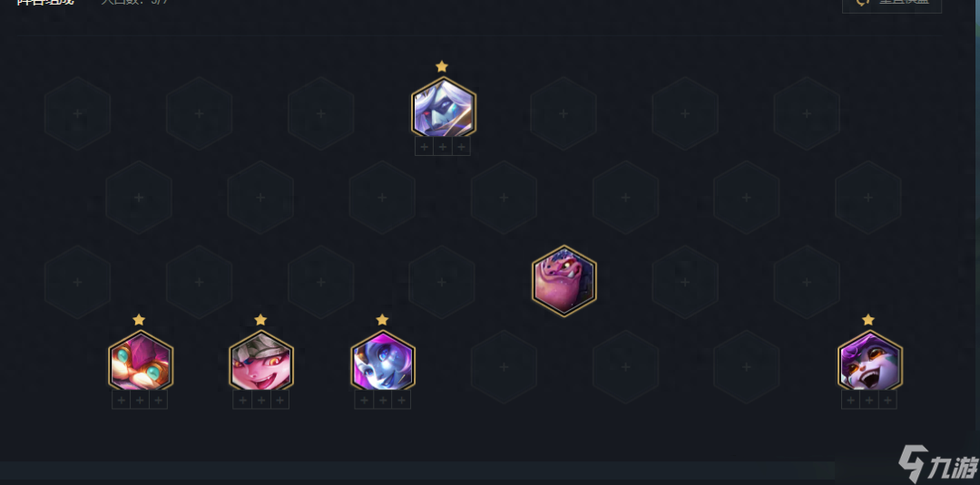Click empty hex directly left of pink monster
The image size is (980, 485).
(442, 282)
